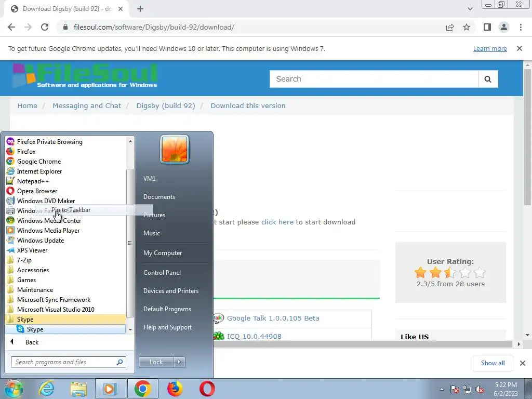This screenshot has width=532, height=399.
Task: Click the Lock button
Action: coord(156,362)
